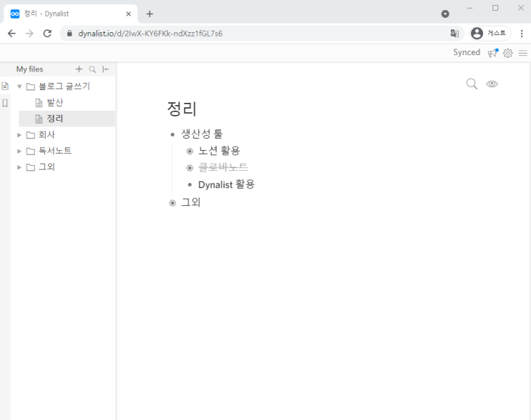This screenshot has height=420, width=531.
Task: Zoom into the 노션 활용 collapsed bullet
Action: pyautogui.click(x=189, y=151)
